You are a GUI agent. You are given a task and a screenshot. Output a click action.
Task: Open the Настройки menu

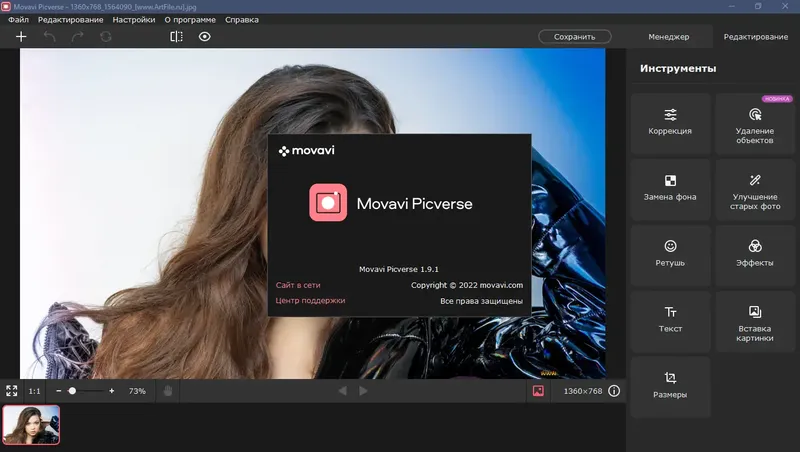[x=134, y=20]
